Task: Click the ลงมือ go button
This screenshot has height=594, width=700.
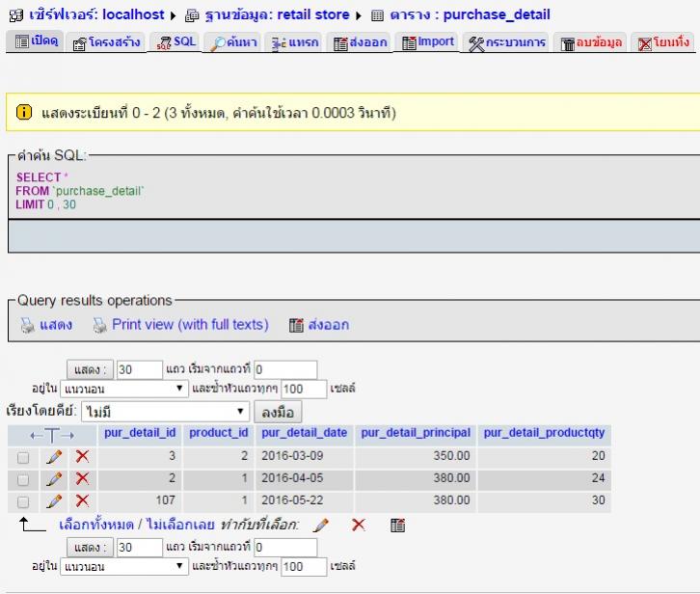Action: click(x=278, y=412)
